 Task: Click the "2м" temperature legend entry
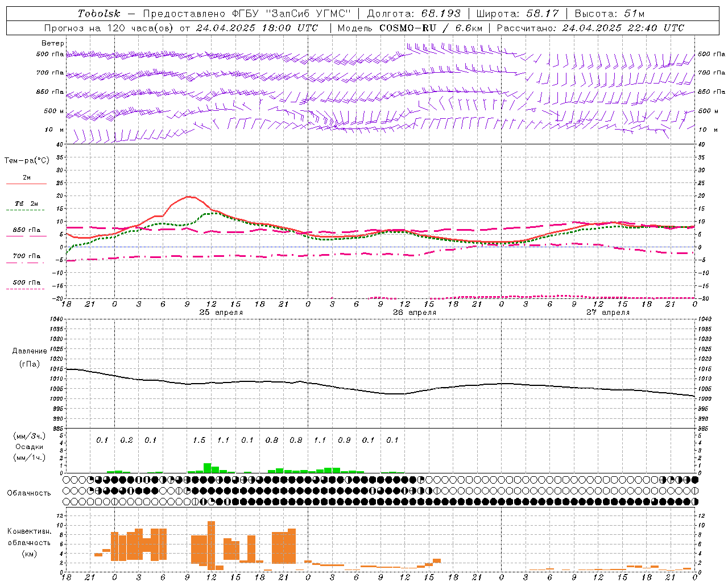tap(27, 178)
